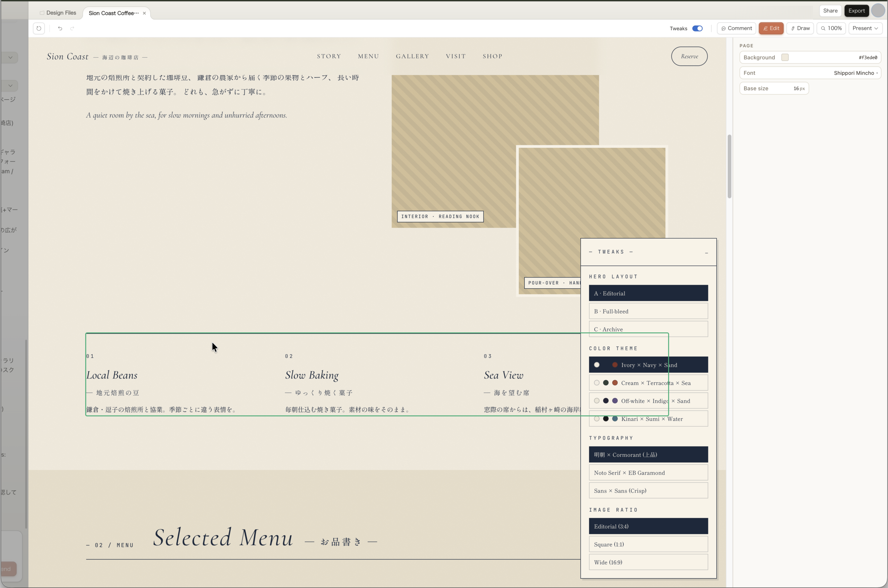Select Kinari × Sumi × Water theme
The width and height of the screenshot is (888, 588).
648,419
